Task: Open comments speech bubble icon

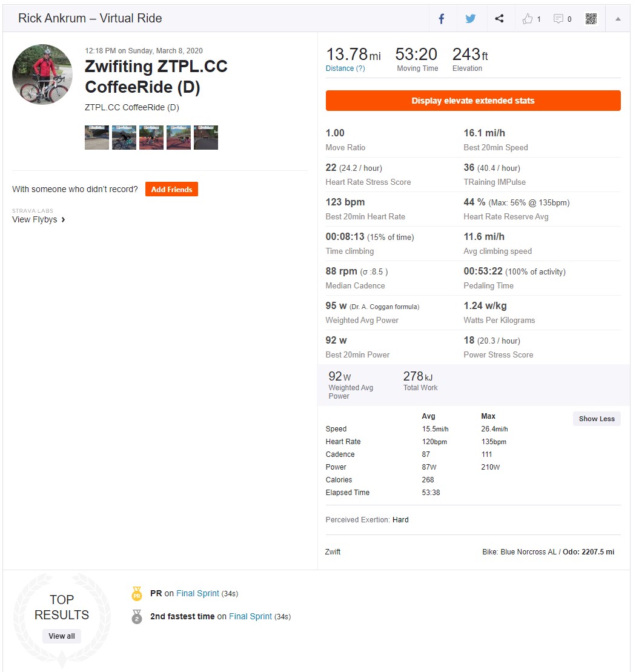Action: [558, 18]
